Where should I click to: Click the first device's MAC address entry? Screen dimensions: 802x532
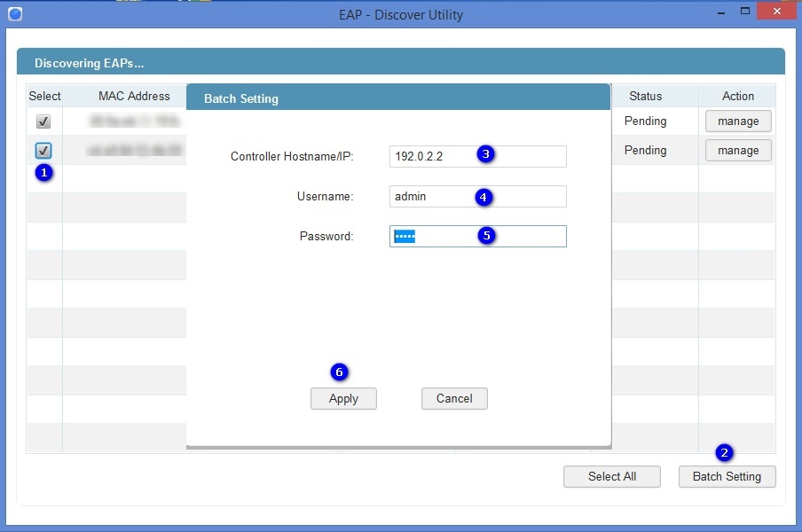tap(134, 121)
